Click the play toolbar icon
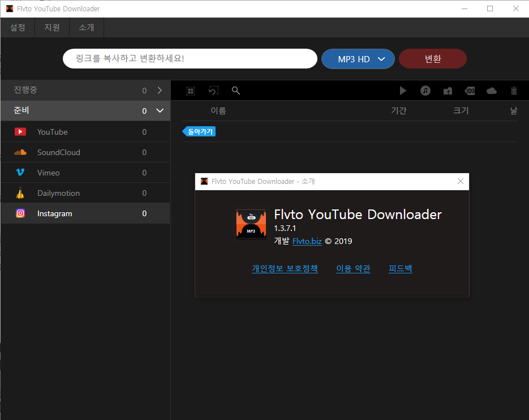The height and width of the screenshot is (420, 529). tap(403, 91)
